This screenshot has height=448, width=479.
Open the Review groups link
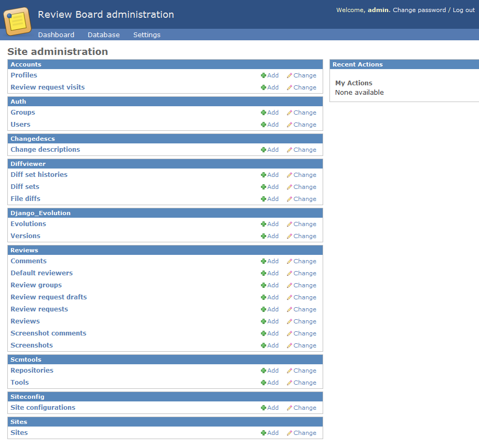[36, 285]
